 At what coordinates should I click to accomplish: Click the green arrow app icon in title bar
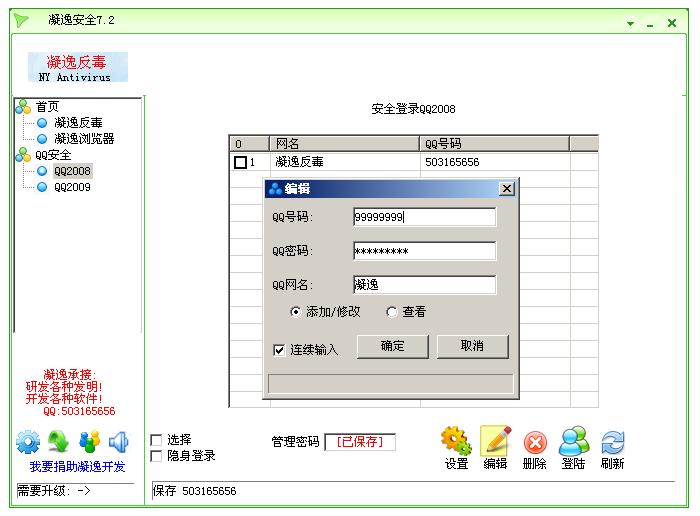21,20
